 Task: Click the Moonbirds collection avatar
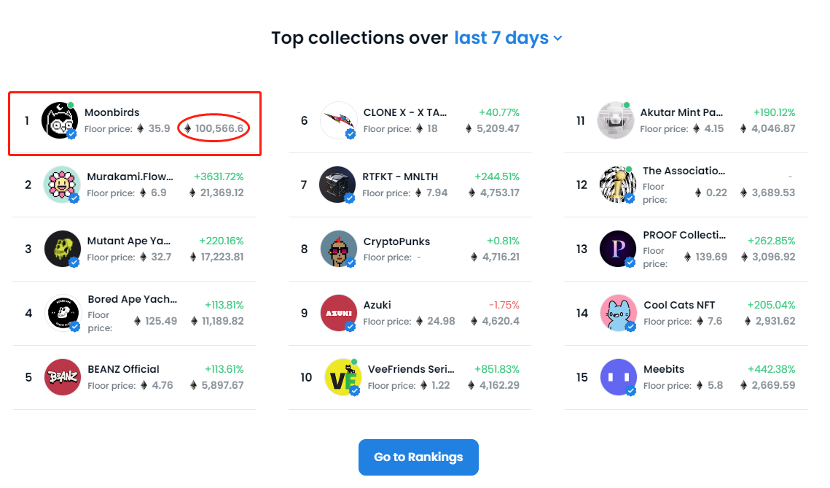pos(60,121)
